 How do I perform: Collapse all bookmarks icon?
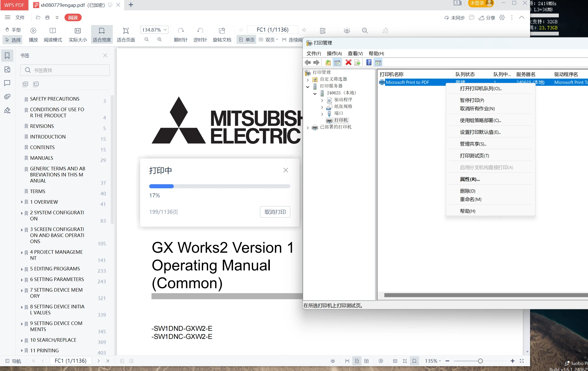tap(36, 84)
